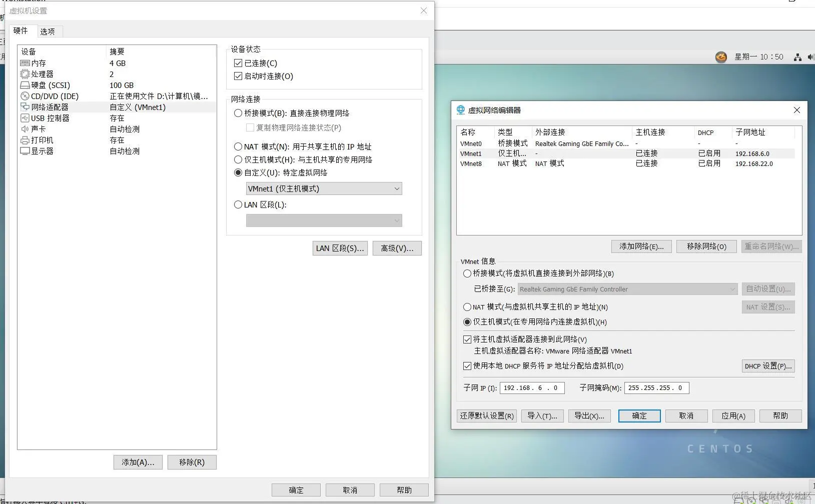Click the 名称 column header

(x=475, y=132)
